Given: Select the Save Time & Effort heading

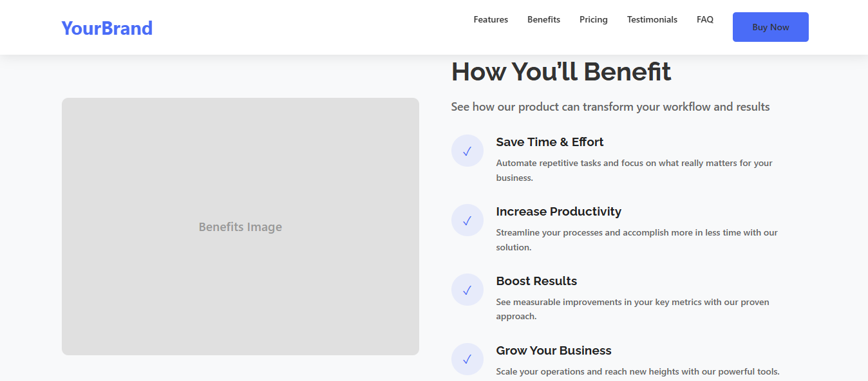Looking at the screenshot, I should click(x=549, y=142).
